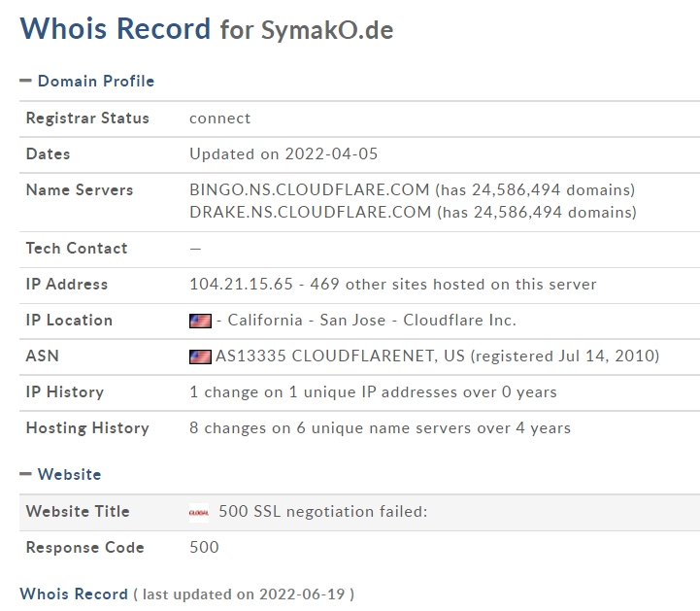
Task: Click the Hosting History label
Action: tap(87, 427)
